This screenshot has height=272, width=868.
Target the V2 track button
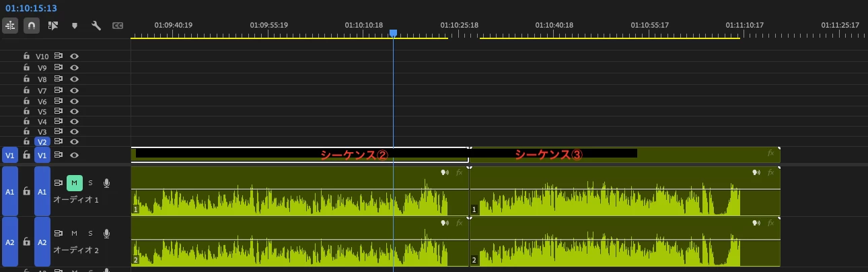tap(42, 141)
